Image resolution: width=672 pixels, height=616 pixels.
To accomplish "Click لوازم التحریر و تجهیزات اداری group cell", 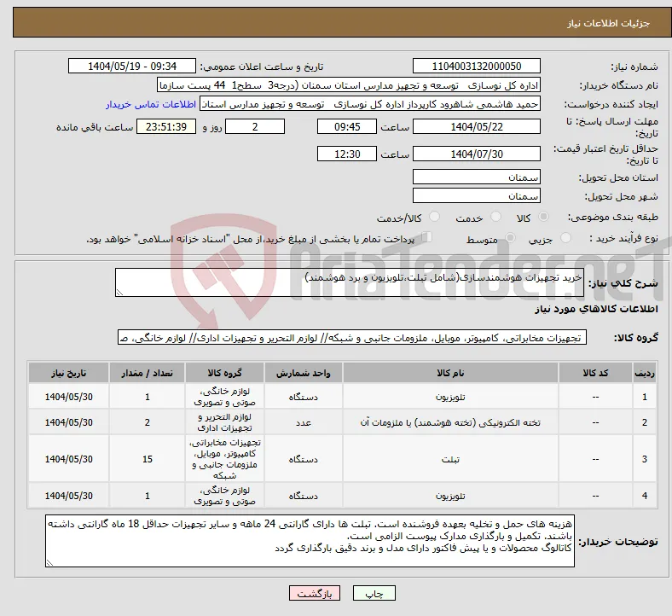I will (x=224, y=422).
